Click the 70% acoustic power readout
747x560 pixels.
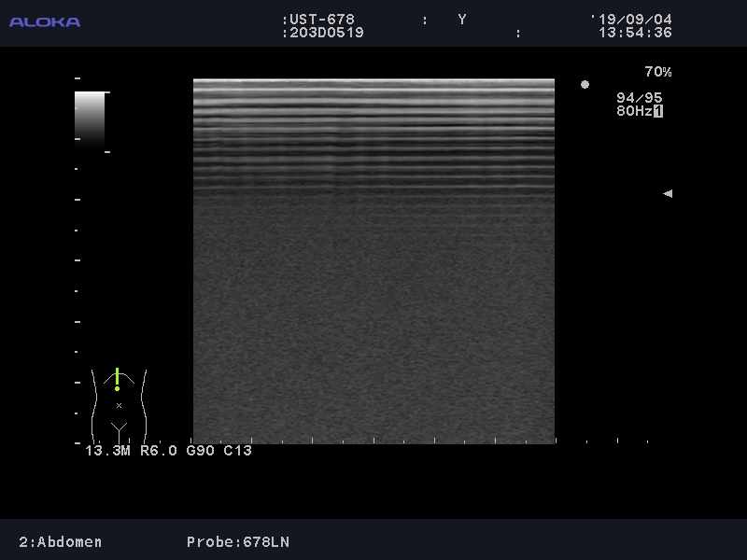(x=657, y=72)
